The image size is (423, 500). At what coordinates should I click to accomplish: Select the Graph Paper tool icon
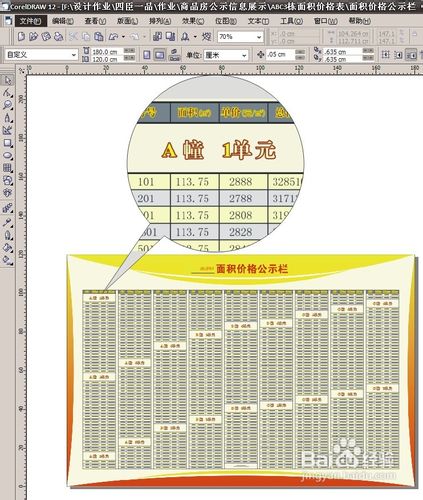pos(7,168)
